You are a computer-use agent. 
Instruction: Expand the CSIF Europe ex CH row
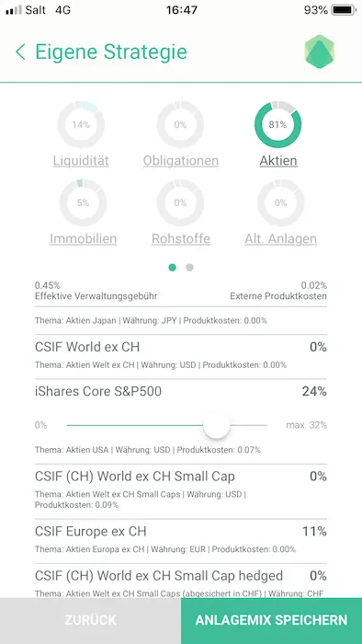tap(181, 541)
